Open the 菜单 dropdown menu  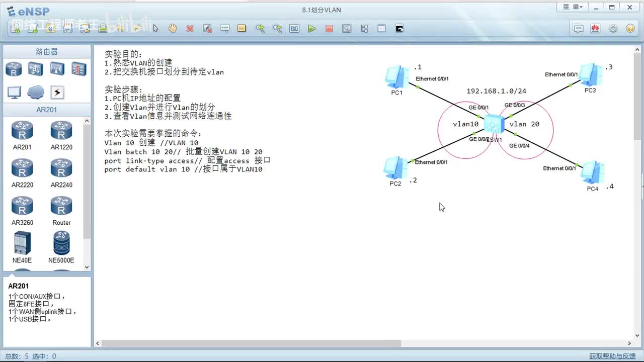tap(573, 7)
